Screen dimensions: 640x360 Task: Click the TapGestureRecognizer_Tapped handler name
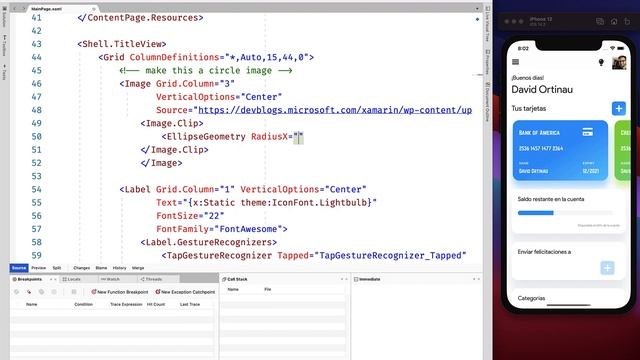pyautogui.click(x=390, y=255)
